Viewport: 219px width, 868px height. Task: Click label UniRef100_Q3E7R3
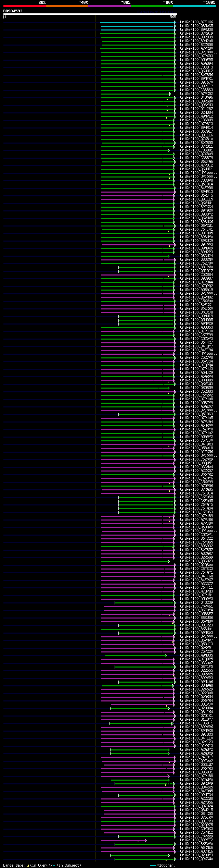pos(196,821)
